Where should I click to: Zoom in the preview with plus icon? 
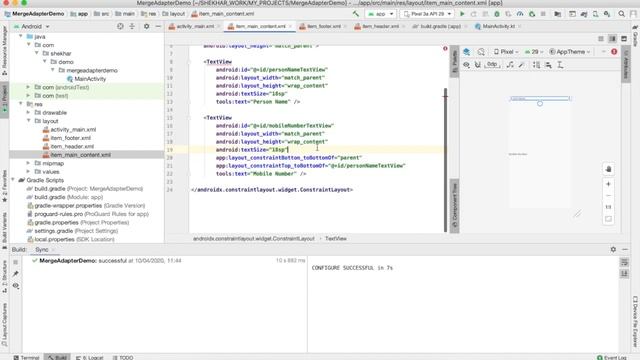pos(608,184)
